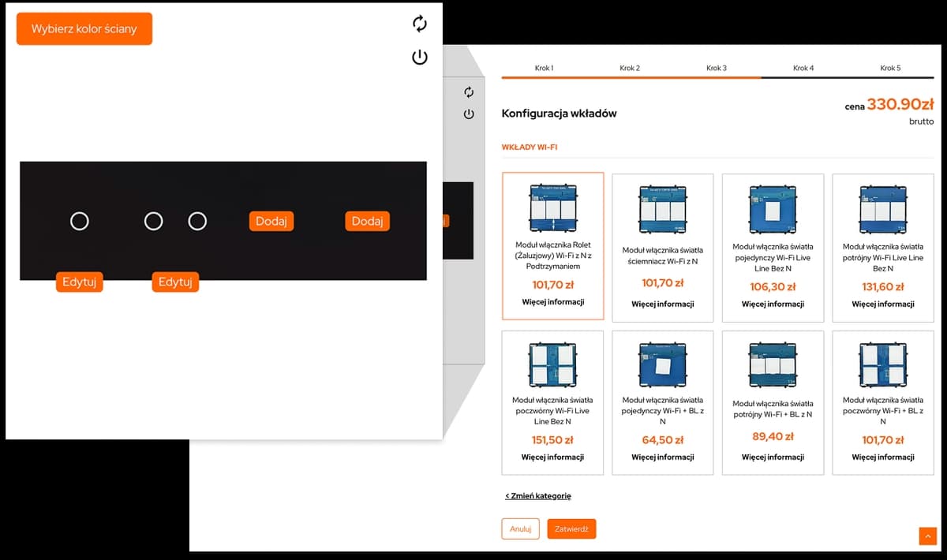
Task: Click the small refresh icon in background panel
Action: 469,92
